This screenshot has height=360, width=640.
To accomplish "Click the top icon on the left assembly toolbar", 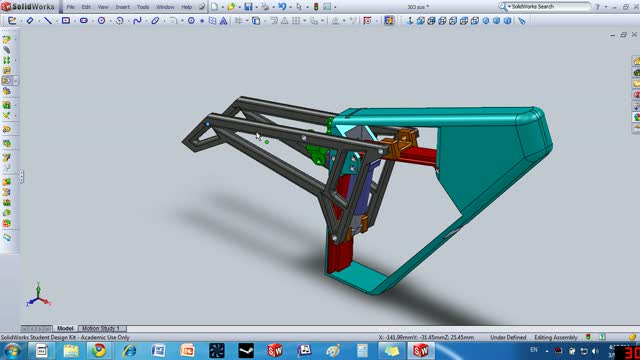I will click(7, 39).
